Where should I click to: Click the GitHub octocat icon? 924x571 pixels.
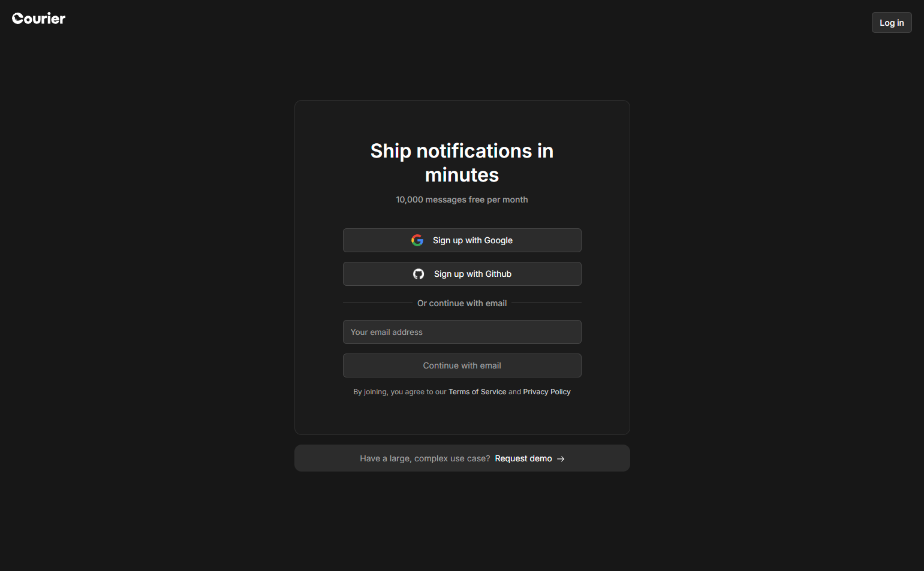pyautogui.click(x=419, y=274)
